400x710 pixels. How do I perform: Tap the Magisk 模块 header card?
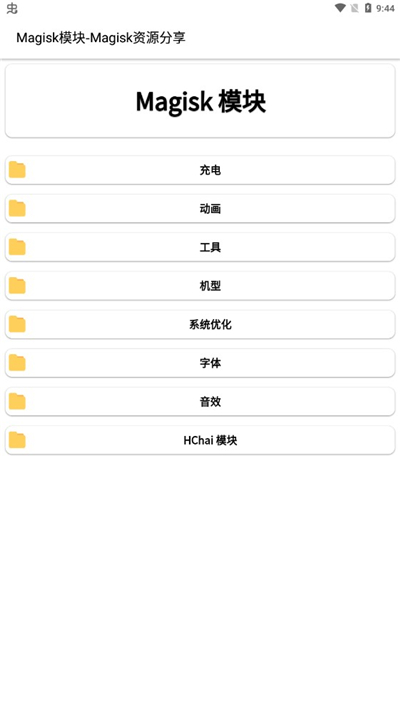click(200, 101)
